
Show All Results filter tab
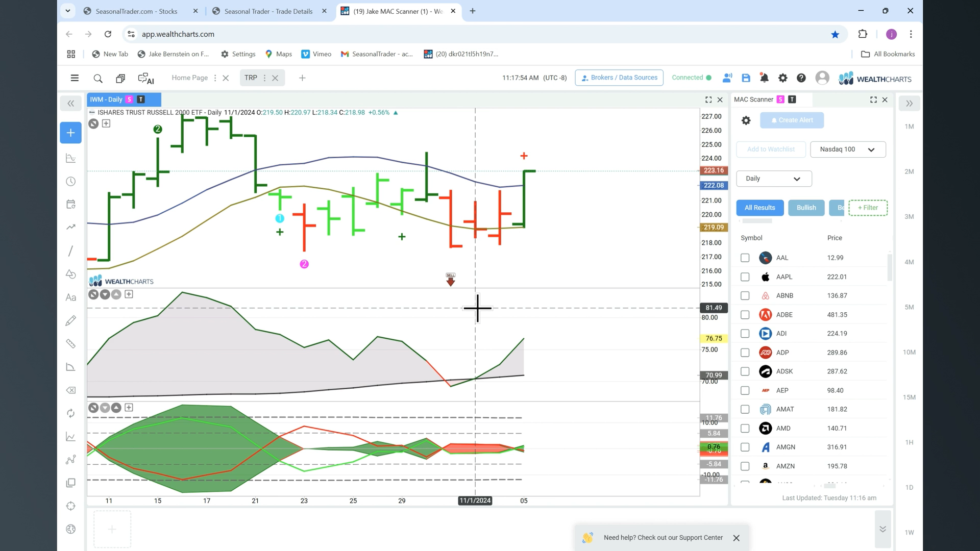(x=759, y=208)
